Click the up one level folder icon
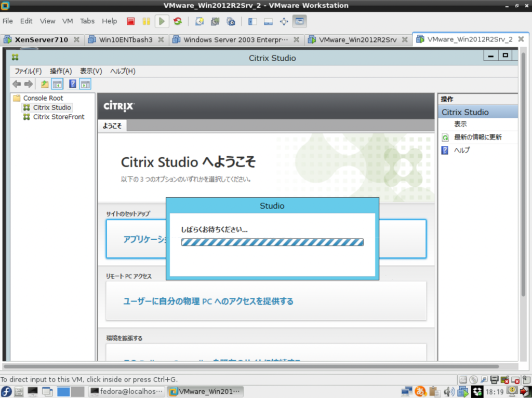Screen dimensions: 532x398 tap(45, 84)
